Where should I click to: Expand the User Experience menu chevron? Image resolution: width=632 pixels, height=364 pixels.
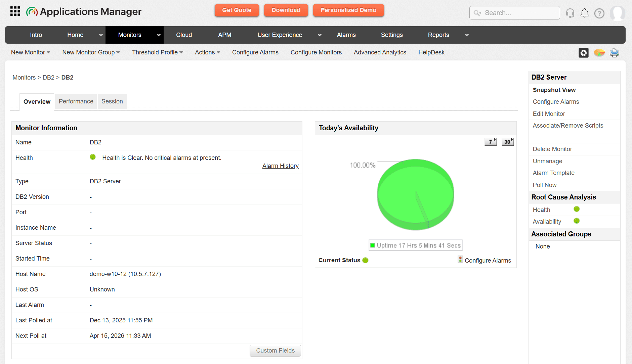coord(320,35)
